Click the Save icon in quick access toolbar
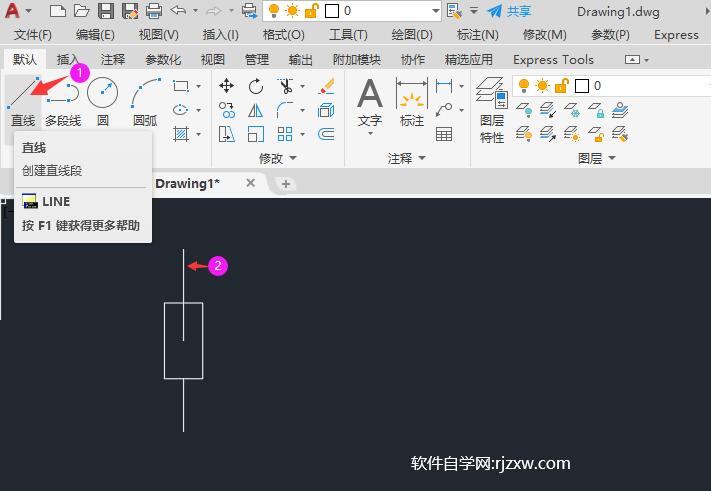Viewport: 711px width, 491px height. coord(106,10)
